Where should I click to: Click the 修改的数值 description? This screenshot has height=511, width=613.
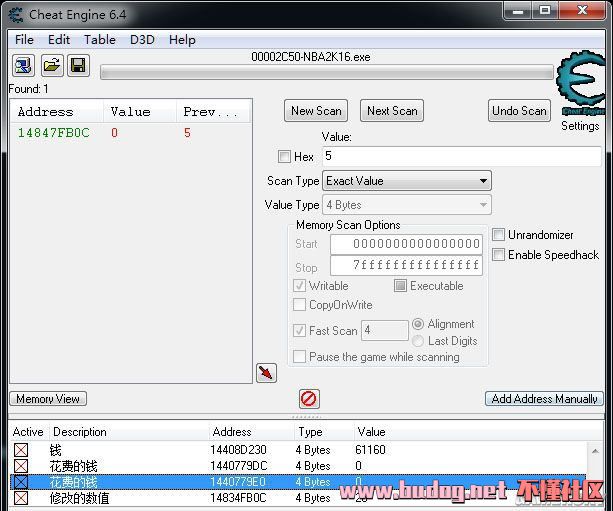pyautogui.click(x=79, y=498)
